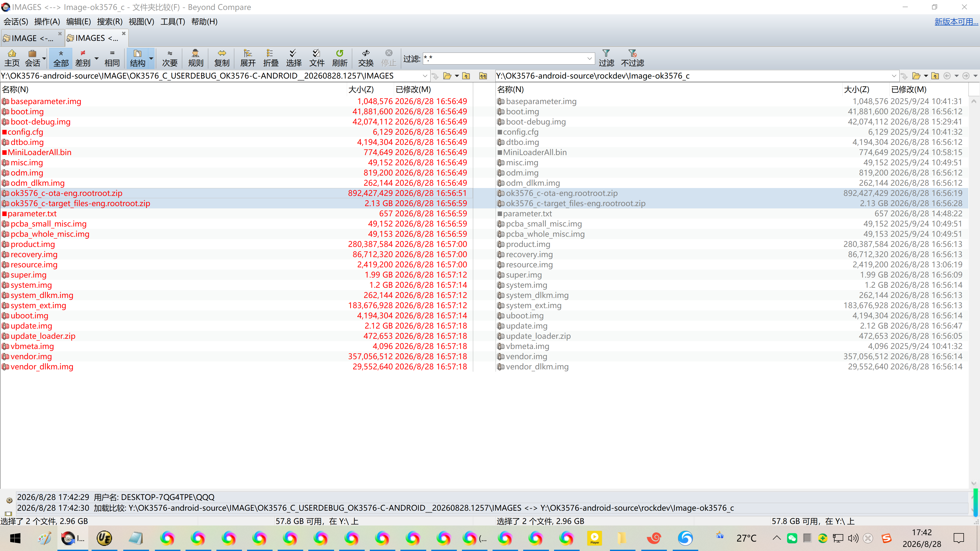
Task: Click the log gear icon in the bottom panel
Action: (x=9, y=500)
